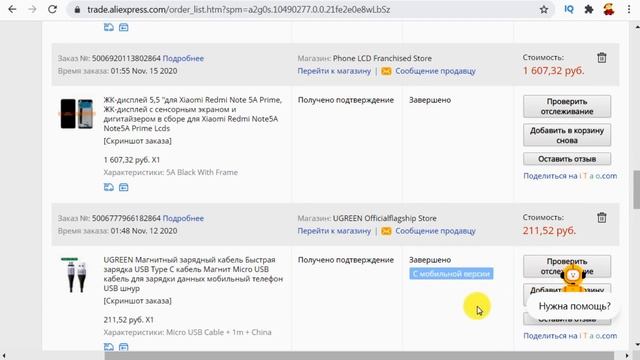This screenshot has height=360, width=640.
Task: Open the Chrome three-dot menu
Action: point(629,9)
